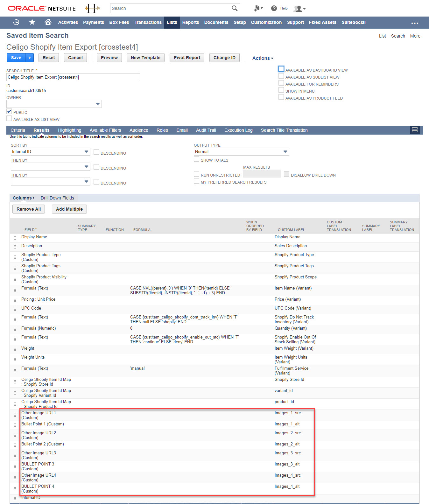Enable Available as Sublist View checkbox
This screenshot has width=429, height=504.
pyautogui.click(x=281, y=76)
